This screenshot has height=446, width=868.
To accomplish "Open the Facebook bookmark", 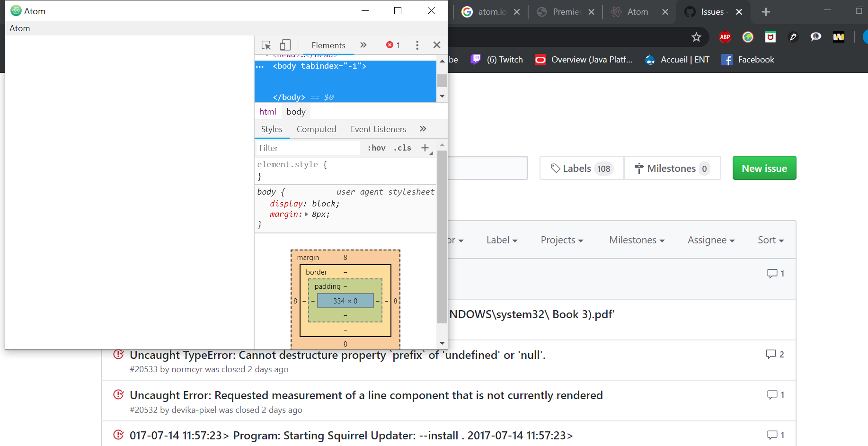I will click(748, 60).
